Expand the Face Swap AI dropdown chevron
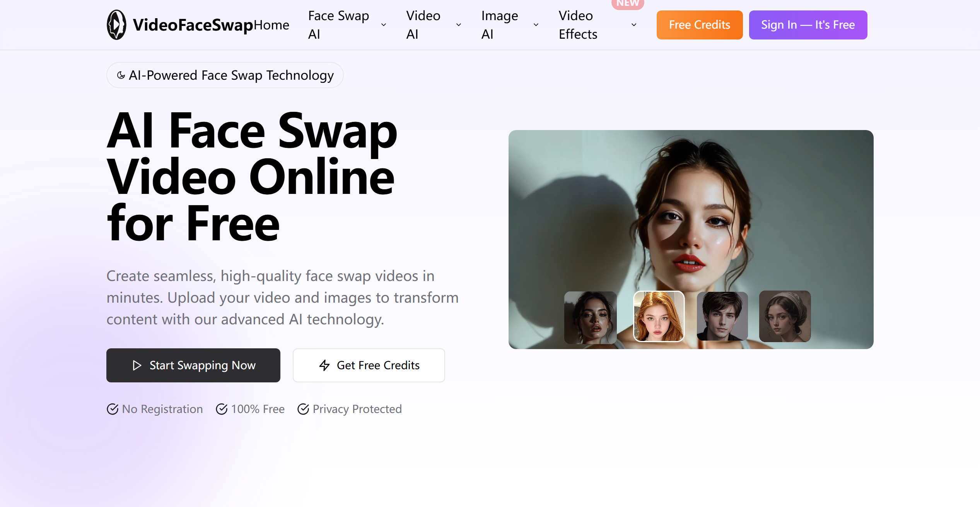This screenshot has width=980, height=507. point(384,25)
